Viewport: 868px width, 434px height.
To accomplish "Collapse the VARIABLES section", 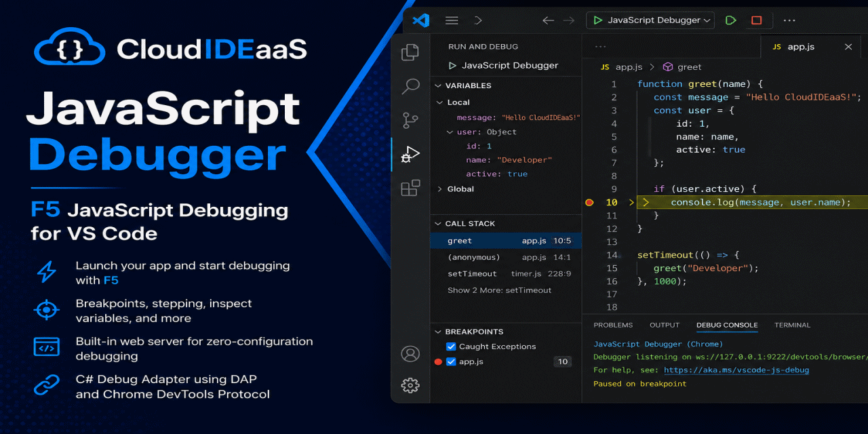I will click(439, 86).
